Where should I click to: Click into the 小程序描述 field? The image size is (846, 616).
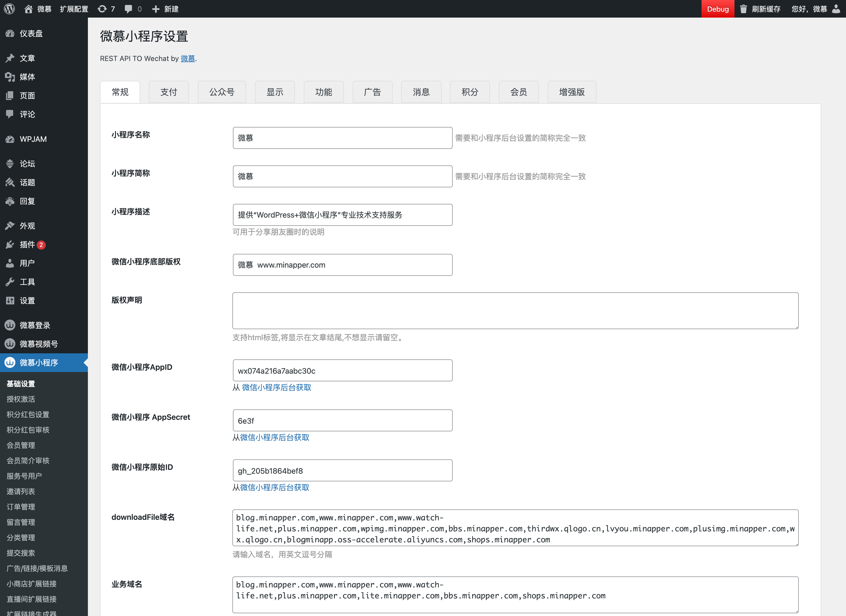click(343, 215)
